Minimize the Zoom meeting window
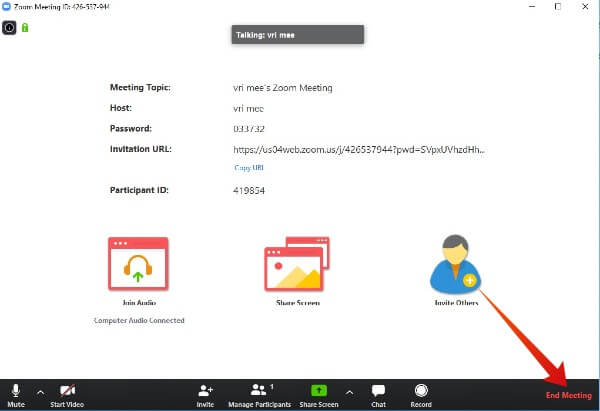The width and height of the screenshot is (600, 411). click(532, 7)
